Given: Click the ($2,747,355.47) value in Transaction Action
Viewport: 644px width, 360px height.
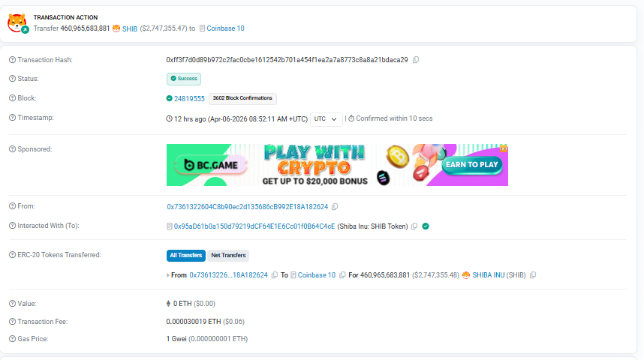Looking at the screenshot, I should [164, 28].
